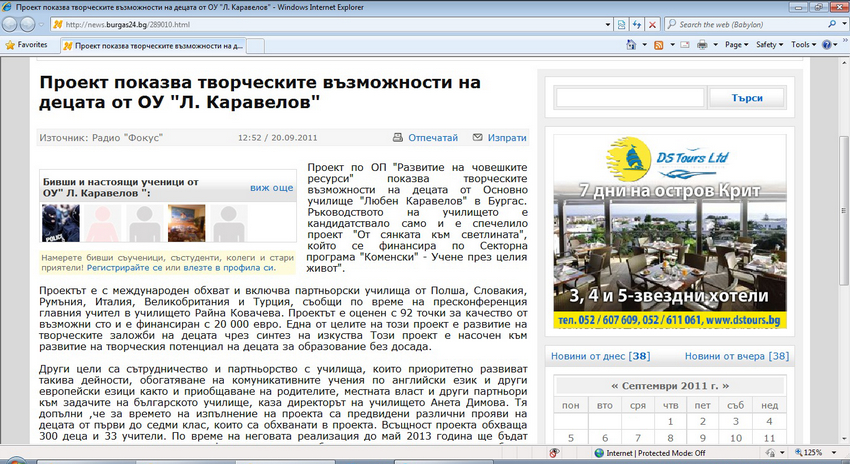The height and width of the screenshot is (464, 850).
Task: Click the site search input field
Action: click(630, 98)
